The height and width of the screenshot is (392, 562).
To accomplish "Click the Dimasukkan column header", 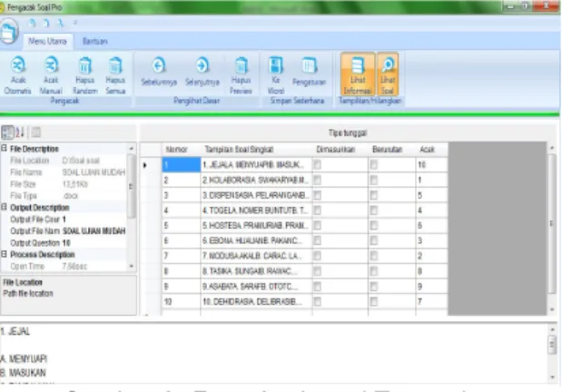I will coord(340,150).
